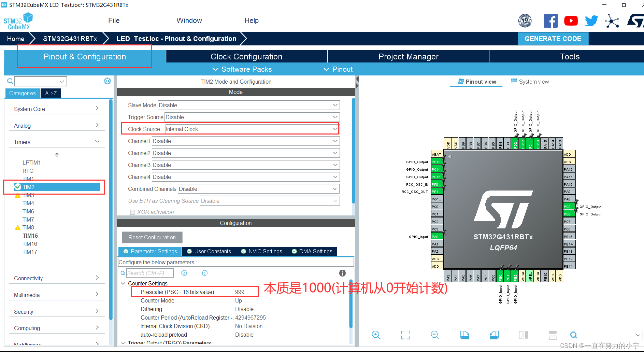This screenshot has height=352, width=644.
Task: Click the 10-year anniversary badge icon
Action: click(x=525, y=21)
